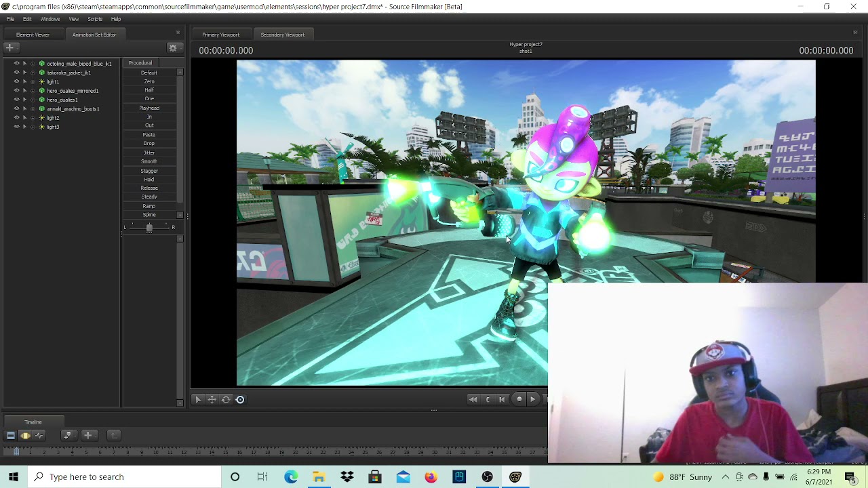This screenshot has height=488, width=868.
Task: Expand the light2 tree node
Action: pyautogui.click(x=33, y=118)
